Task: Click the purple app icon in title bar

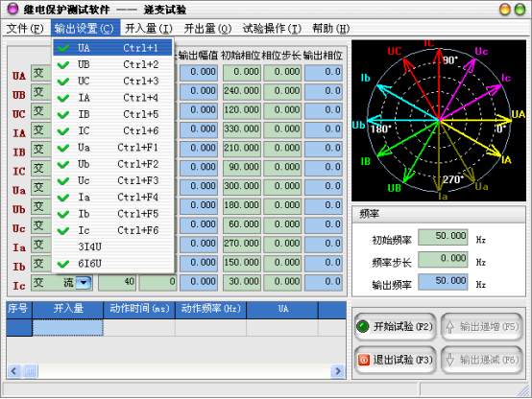Action: (12, 10)
